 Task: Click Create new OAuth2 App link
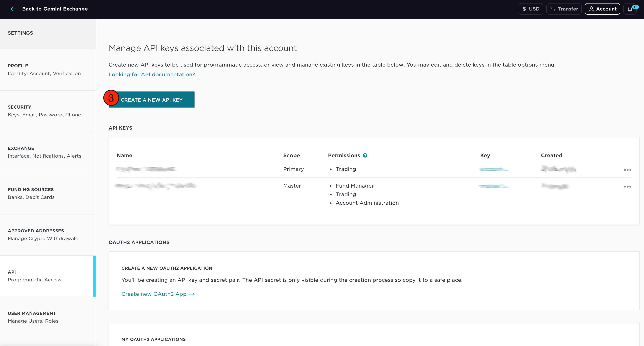[158, 294]
